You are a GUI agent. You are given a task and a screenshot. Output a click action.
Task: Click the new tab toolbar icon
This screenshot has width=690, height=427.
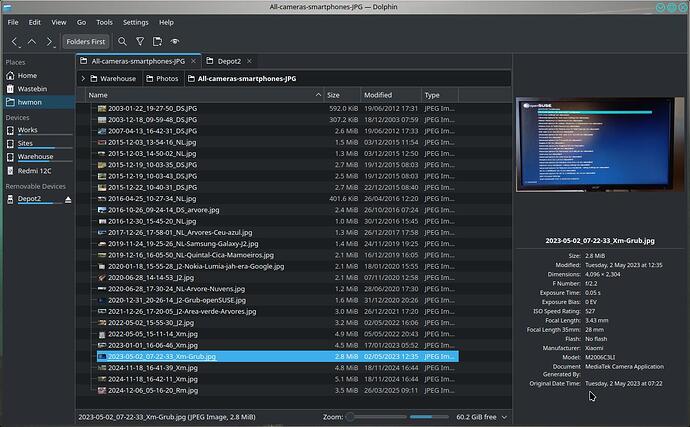point(157,42)
